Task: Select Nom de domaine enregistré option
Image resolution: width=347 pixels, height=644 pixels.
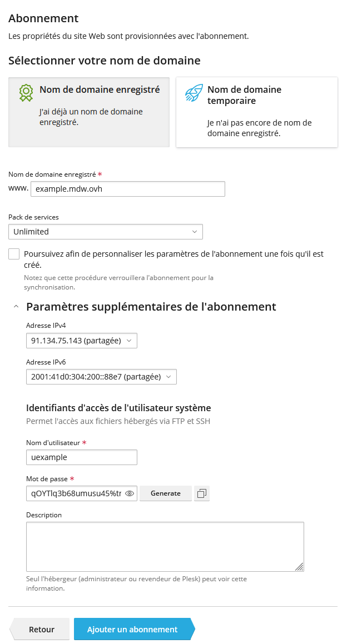Action: tap(89, 112)
